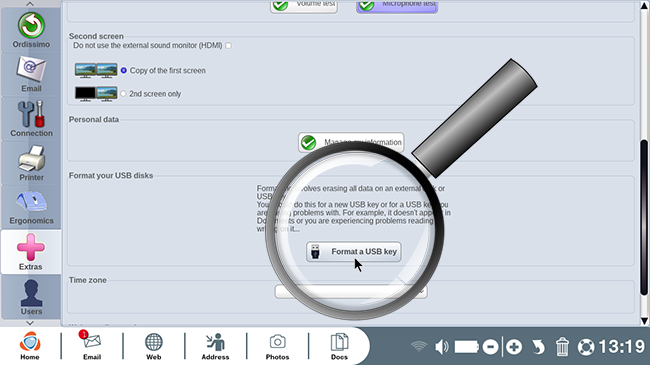The width and height of the screenshot is (650, 365).
Task: Zoom in with the plus icon
Action: tap(514, 347)
